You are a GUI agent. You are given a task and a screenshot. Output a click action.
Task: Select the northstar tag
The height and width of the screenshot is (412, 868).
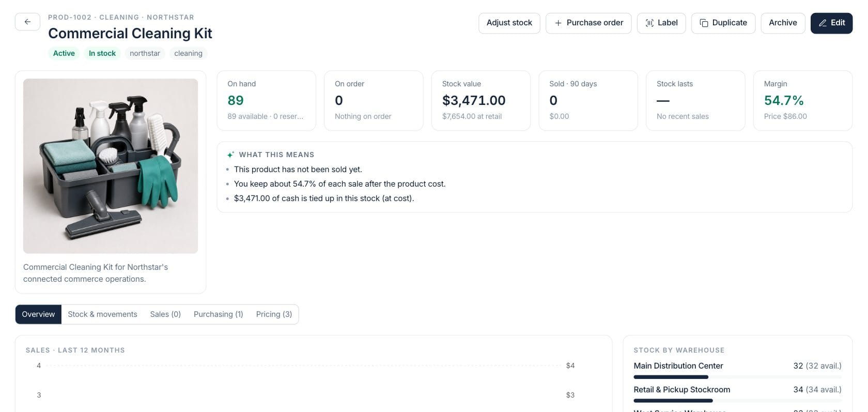(145, 53)
